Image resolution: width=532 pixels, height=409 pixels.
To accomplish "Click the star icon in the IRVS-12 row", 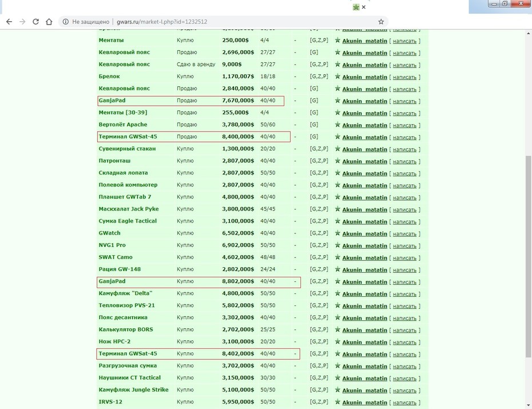I will pyautogui.click(x=338, y=402).
